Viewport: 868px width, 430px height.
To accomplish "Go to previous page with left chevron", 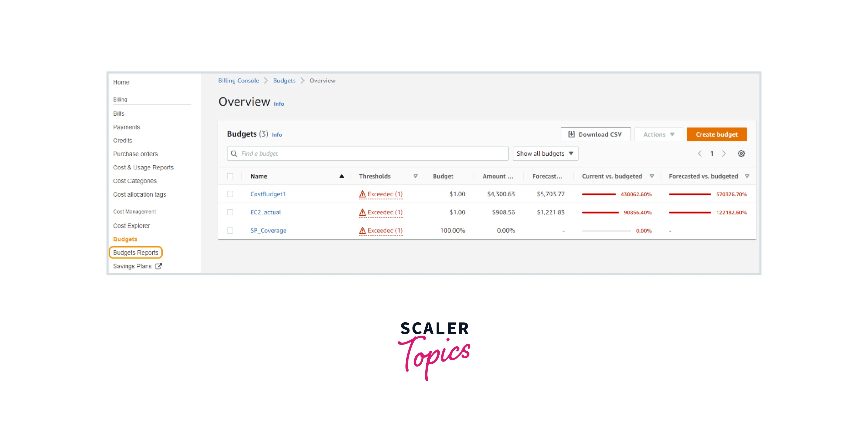I will tap(700, 154).
